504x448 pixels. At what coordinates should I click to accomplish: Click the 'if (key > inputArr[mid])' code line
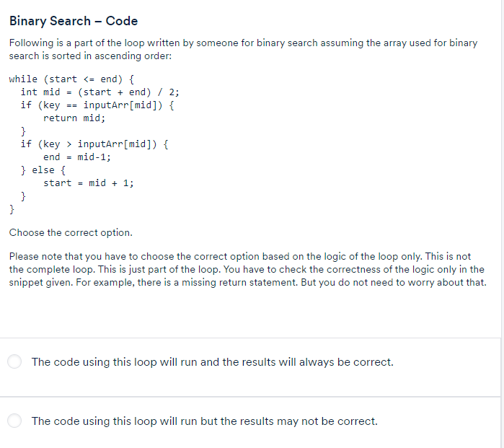tap(94, 144)
